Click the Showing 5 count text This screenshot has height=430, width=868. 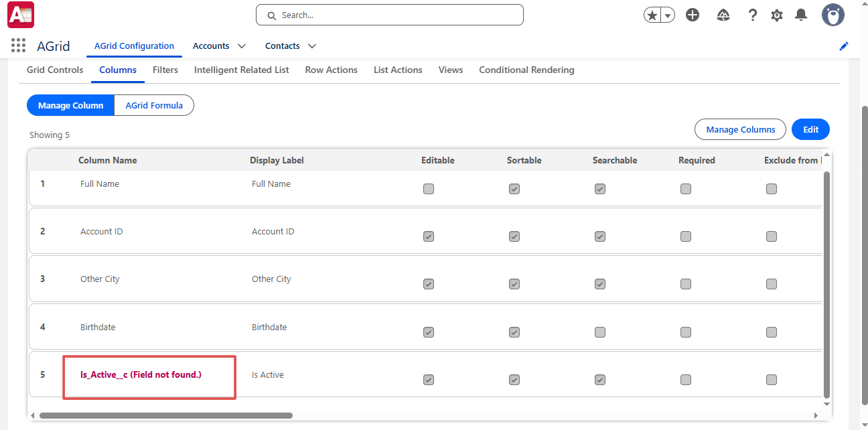click(x=50, y=135)
